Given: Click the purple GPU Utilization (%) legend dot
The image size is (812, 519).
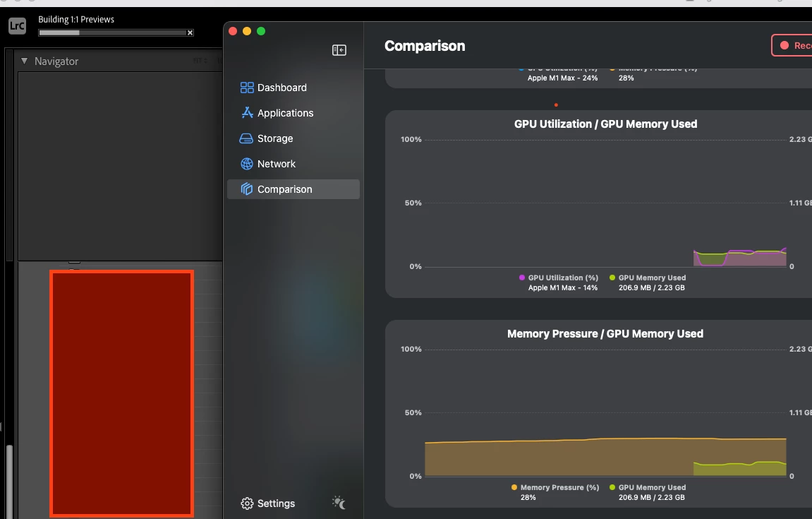Looking at the screenshot, I should click(x=521, y=278).
